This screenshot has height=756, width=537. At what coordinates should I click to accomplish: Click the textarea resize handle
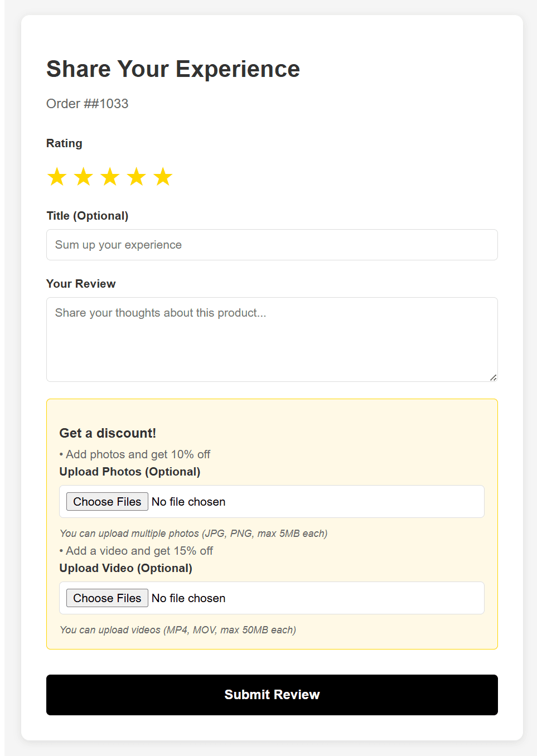[493, 378]
